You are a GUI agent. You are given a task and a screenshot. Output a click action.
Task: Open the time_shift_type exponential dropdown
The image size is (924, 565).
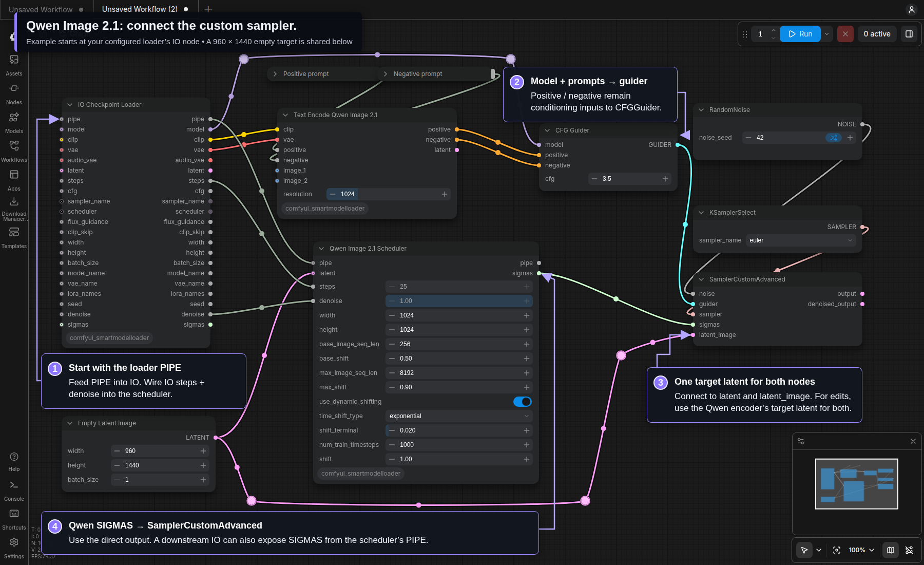459,416
